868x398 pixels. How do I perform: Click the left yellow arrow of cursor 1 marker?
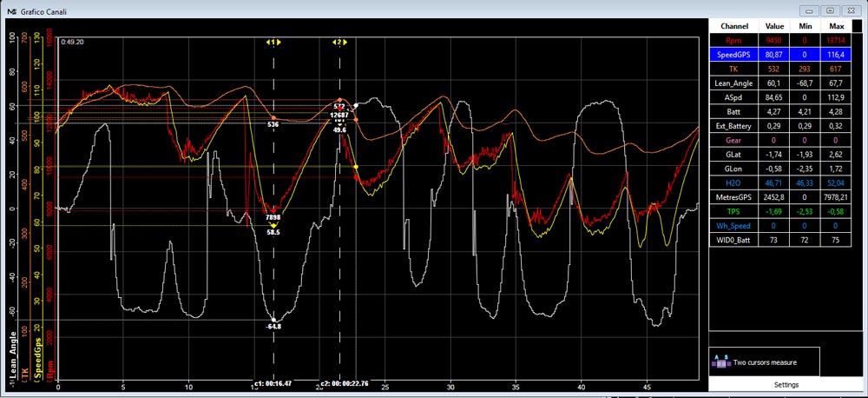268,42
